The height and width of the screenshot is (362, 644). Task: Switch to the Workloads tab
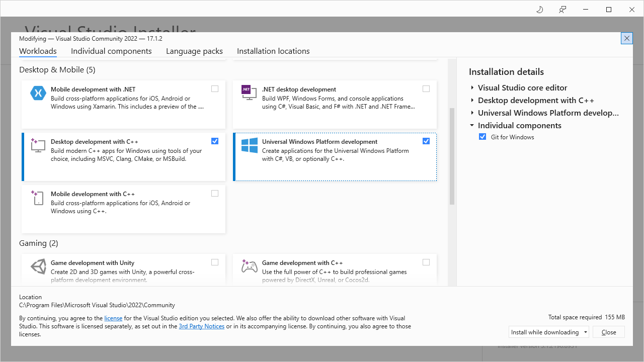pyautogui.click(x=38, y=51)
